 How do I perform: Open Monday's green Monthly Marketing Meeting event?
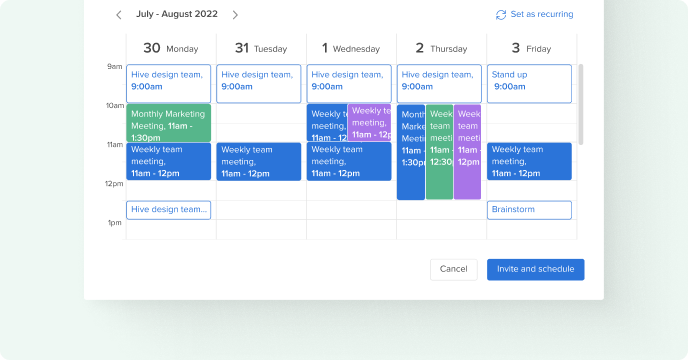(168, 123)
